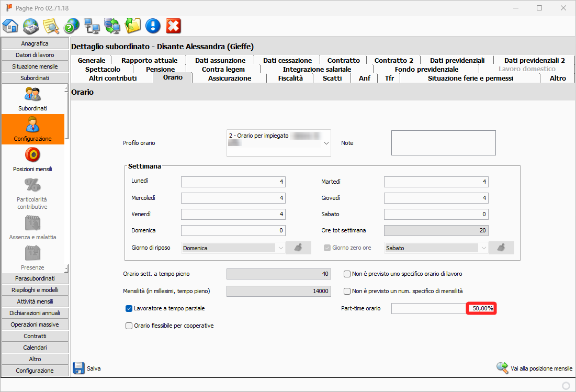Click the Salva button
This screenshot has height=392, width=576.
pos(87,368)
